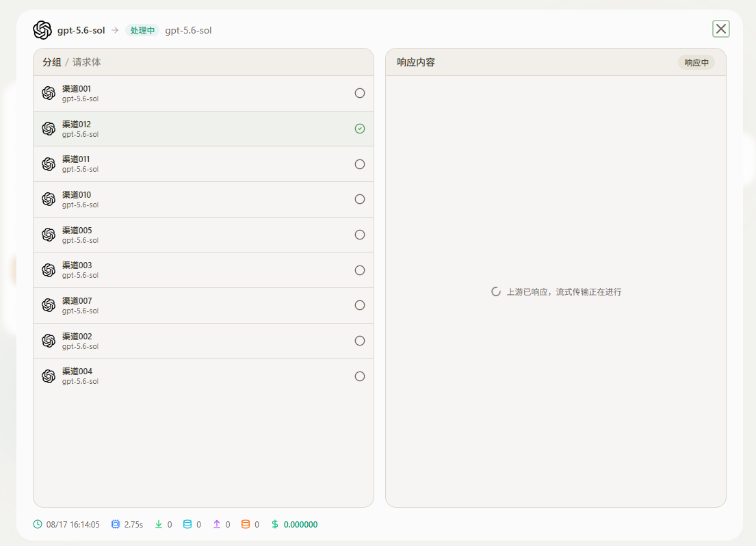Click the 处理中 status badge

[142, 30]
